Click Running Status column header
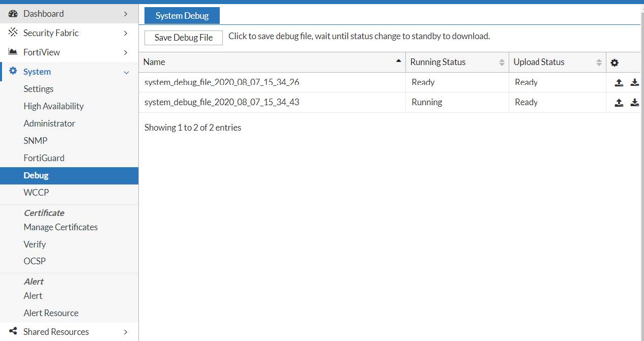The image size is (644, 341). pos(457,62)
